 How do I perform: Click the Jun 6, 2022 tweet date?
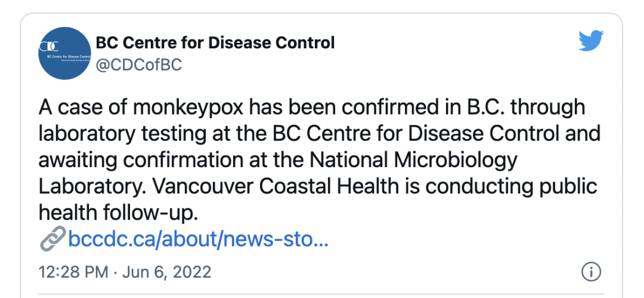(167, 272)
